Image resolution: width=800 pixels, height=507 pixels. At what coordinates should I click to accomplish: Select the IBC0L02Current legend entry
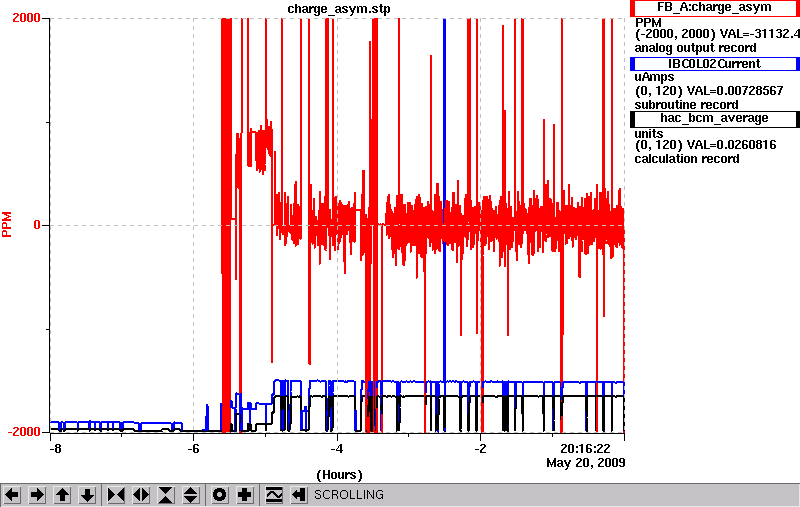coord(714,64)
